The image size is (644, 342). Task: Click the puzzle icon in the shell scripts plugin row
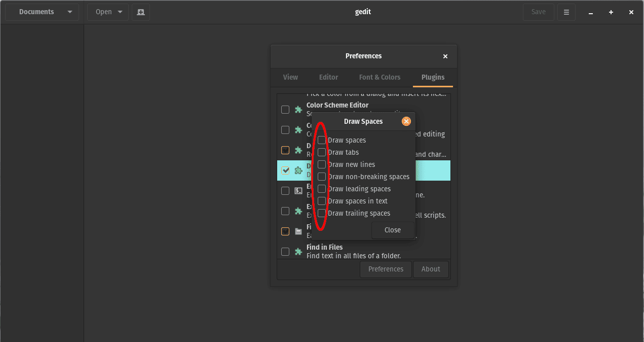(298, 211)
